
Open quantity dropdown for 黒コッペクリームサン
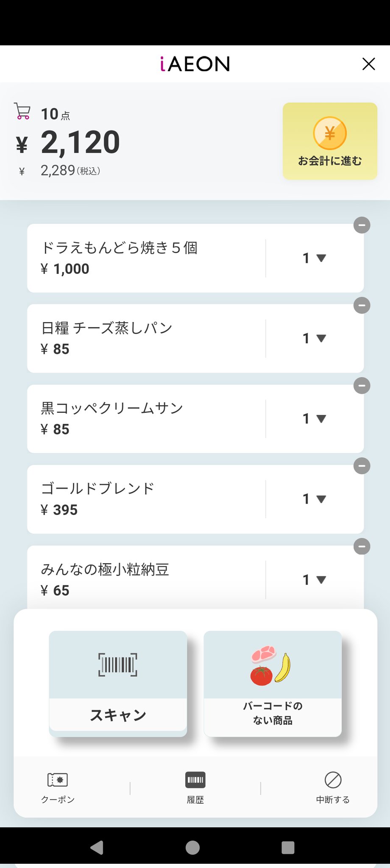coord(314,419)
